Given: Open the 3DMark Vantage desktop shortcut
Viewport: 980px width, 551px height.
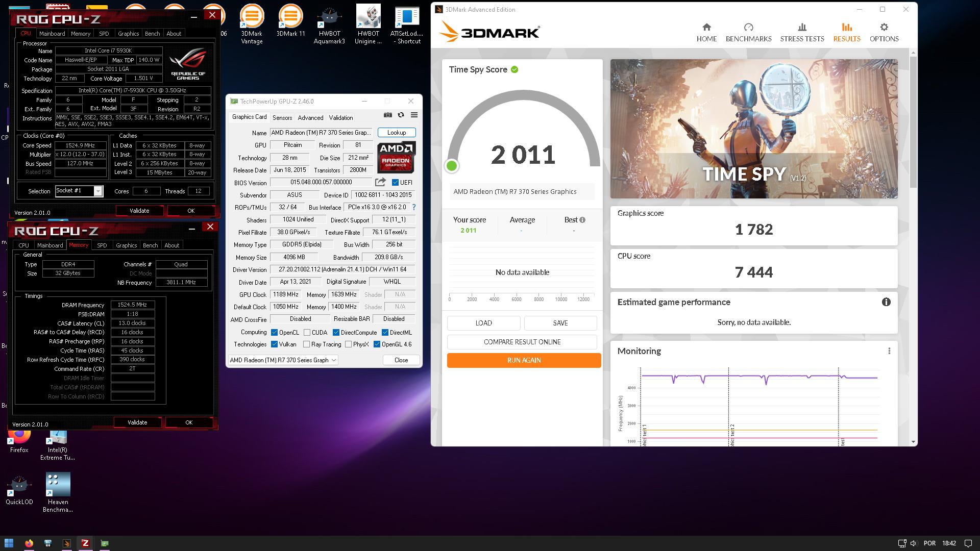Looking at the screenshot, I should [252, 24].
